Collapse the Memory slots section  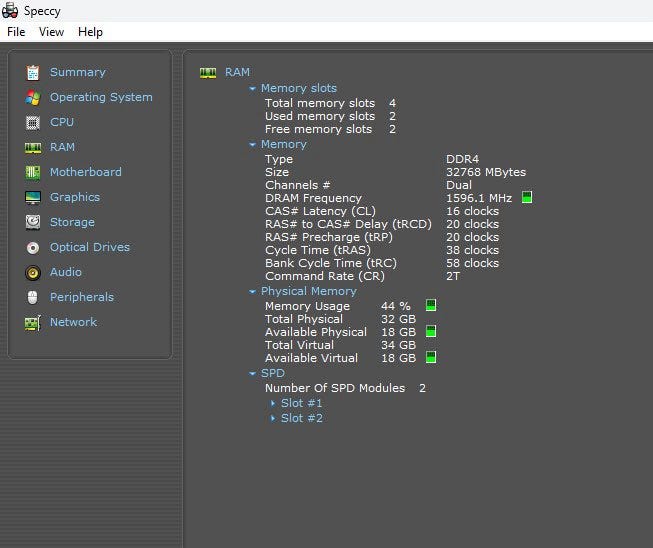click(x=253, y=89)
